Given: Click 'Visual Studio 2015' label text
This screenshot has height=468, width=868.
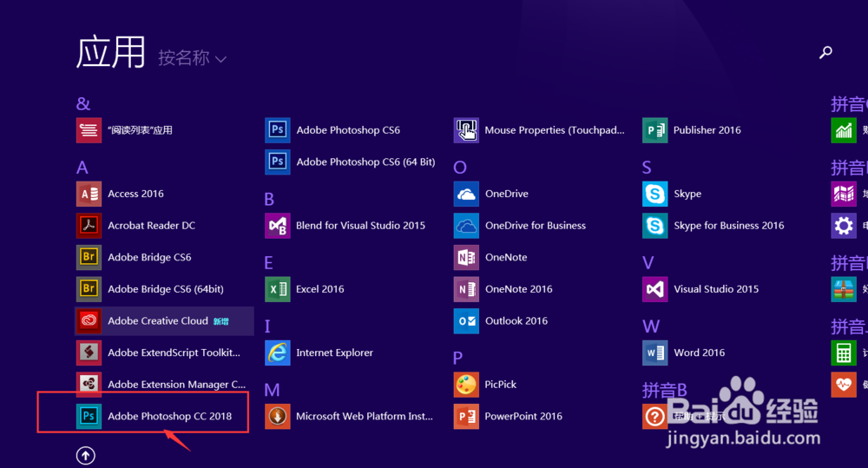Looking at the screenshot, I should coord(716,288).
